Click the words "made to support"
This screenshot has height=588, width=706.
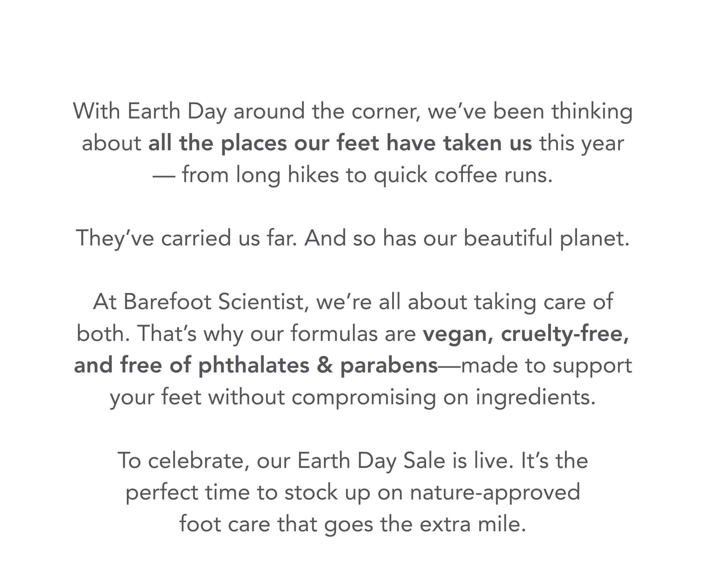click(547, 366)
